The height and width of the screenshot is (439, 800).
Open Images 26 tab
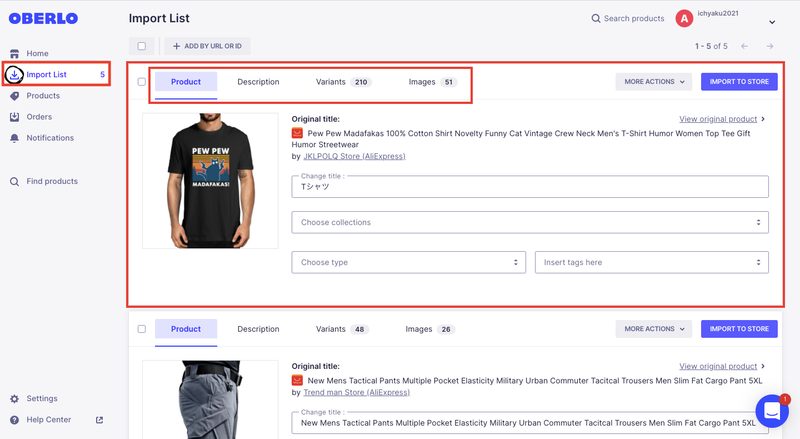pyautogui.click(x=429, y=329)
